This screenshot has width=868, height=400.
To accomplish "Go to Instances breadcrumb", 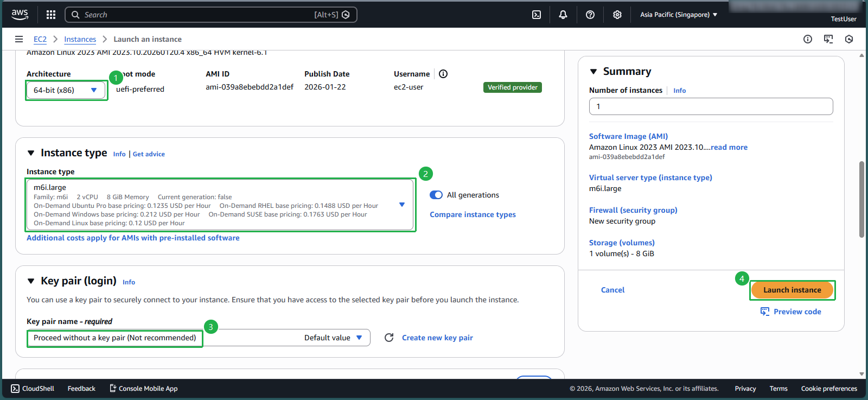I will pyautogui.click(x=80, y=39).
